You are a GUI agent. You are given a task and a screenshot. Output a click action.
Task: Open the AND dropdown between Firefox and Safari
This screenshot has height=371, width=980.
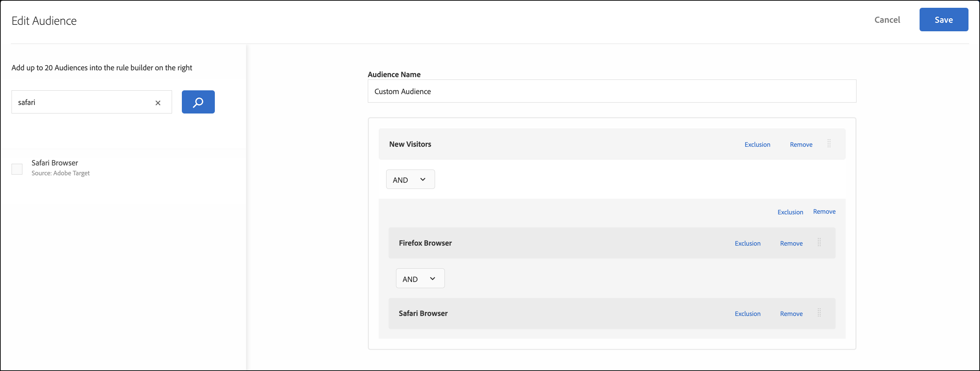pos(420,279)
